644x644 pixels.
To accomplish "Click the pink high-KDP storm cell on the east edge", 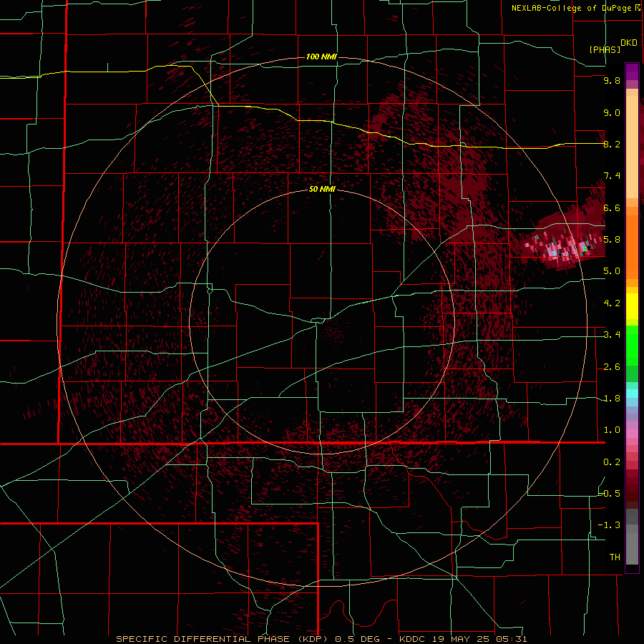I will (x=562, y=246).
